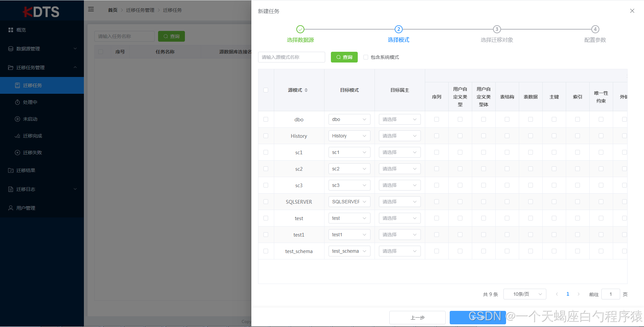This screenshot has height=327, width=644.
Task: Open the SQLSERVER 目标模式 dropdown
Action: tap(349, 202)
